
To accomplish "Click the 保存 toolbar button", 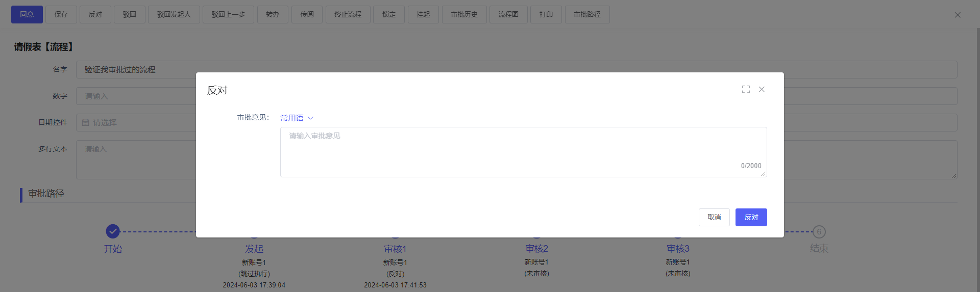I will pos(61,14).
